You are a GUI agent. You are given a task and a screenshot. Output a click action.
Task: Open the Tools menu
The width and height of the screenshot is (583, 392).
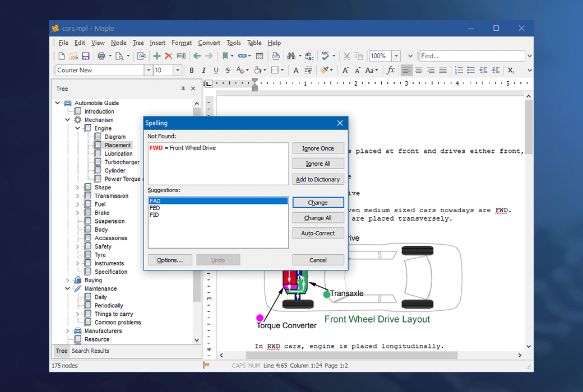pos(234,43)
